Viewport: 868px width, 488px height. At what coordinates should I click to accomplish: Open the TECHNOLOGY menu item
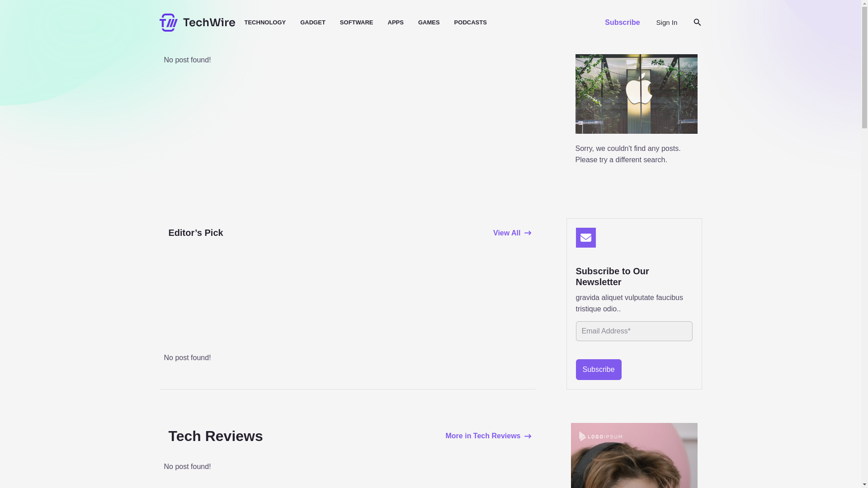tap(265, 23)
